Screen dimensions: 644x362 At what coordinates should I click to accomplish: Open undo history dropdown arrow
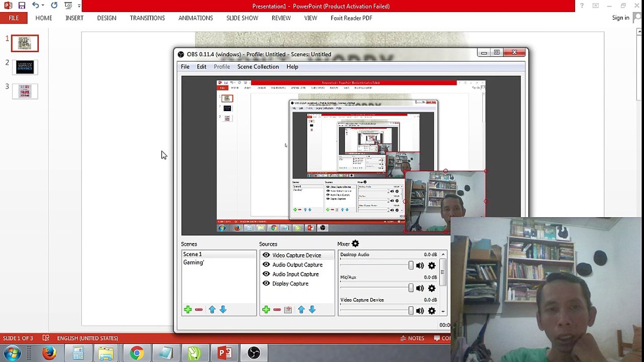point(43,6)
